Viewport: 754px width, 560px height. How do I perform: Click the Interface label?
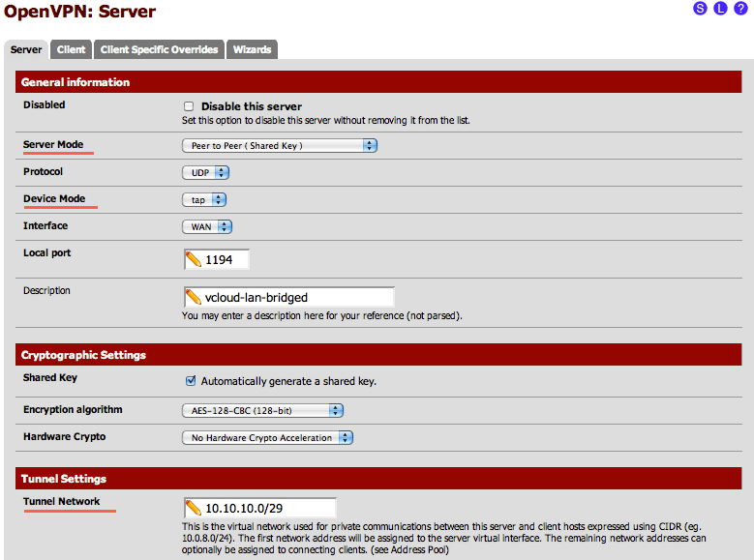(45, 225)
